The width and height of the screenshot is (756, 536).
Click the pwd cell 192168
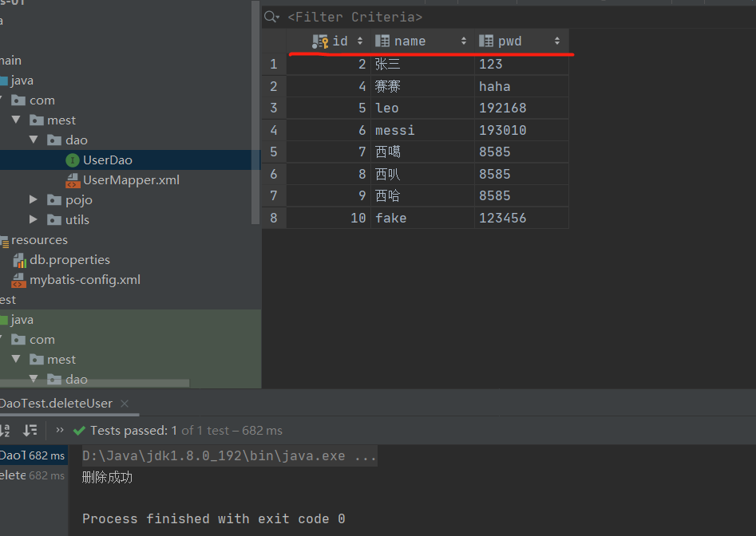pos(521,108)
